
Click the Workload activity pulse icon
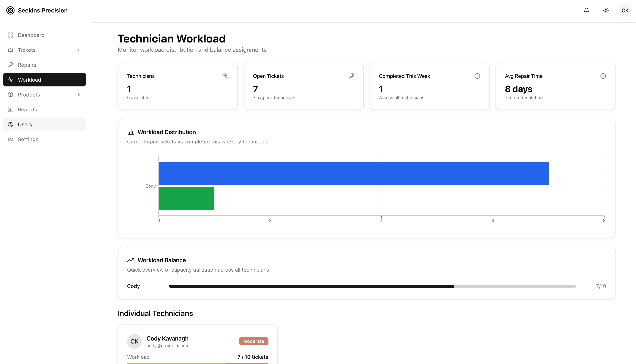tap(10, 80)
